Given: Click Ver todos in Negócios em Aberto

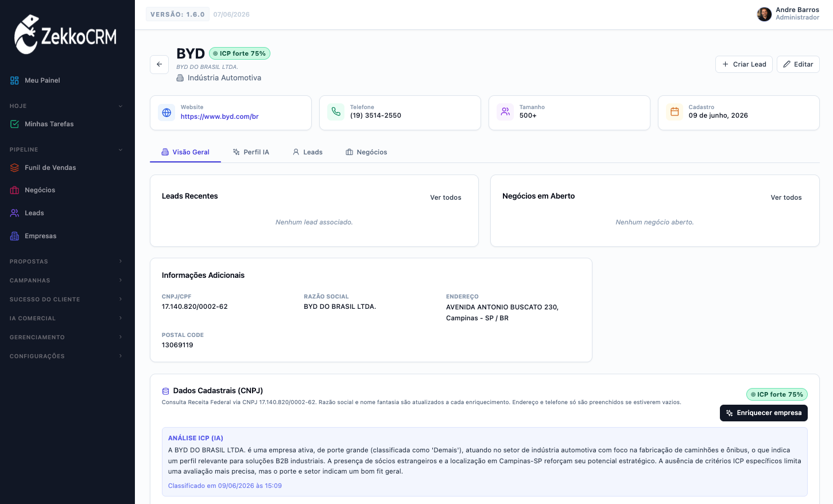Looking at the screenshot, I should pos(786,197).
